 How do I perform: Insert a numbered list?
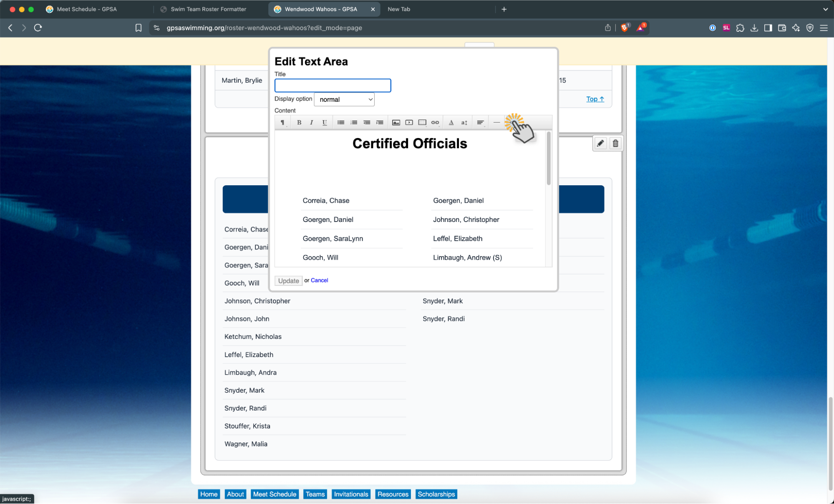354,122
